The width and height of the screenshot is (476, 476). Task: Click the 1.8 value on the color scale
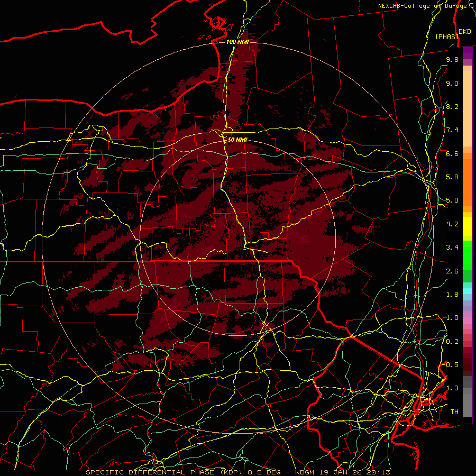pos(452,295)
